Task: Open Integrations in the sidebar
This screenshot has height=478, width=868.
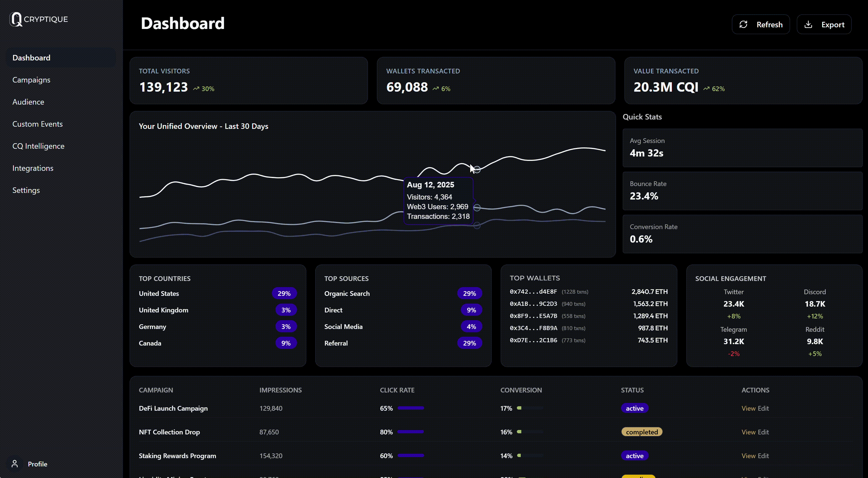Action: point(33,168)
